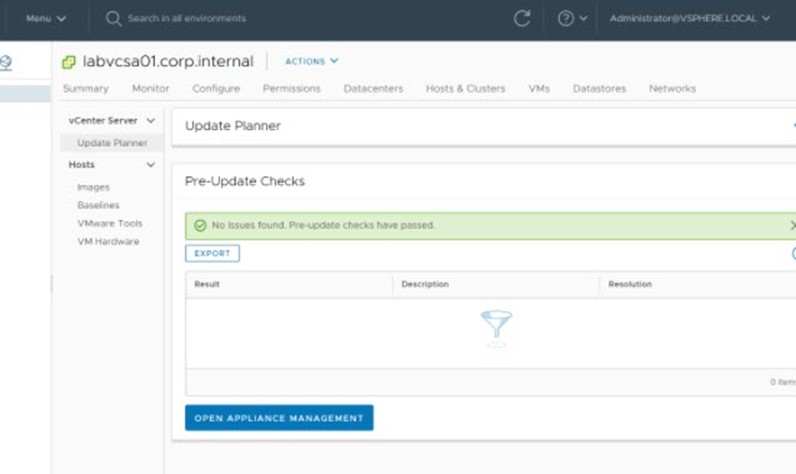Click the EXPORT button
Image resolution: width=796 pixels, height=474 pixels.
(212, 253)
